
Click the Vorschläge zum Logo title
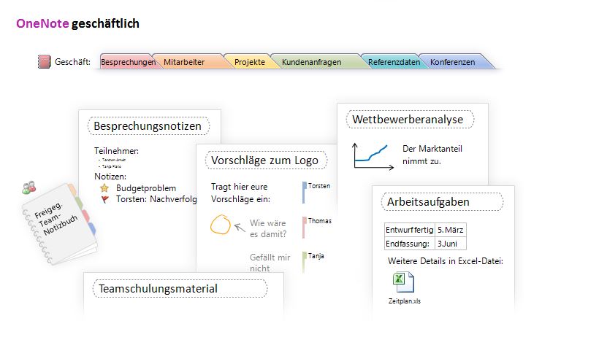pyautogui.click(x=265, y=160)
